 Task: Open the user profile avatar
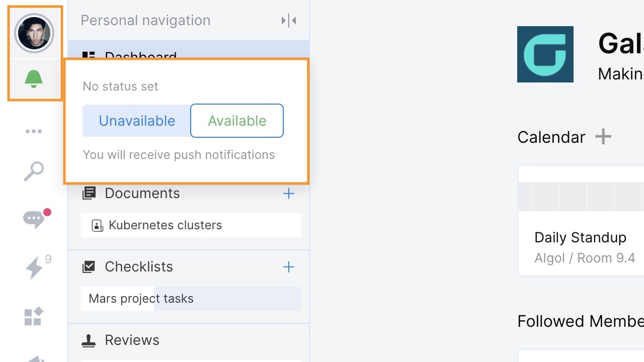(x=34, y=33)
